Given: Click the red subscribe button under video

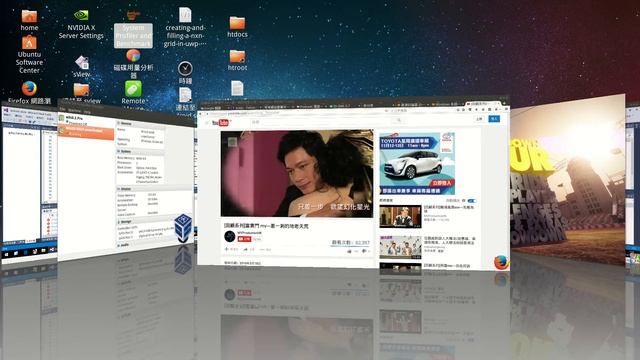Looking at the screenshot, I should click(244, 239).
